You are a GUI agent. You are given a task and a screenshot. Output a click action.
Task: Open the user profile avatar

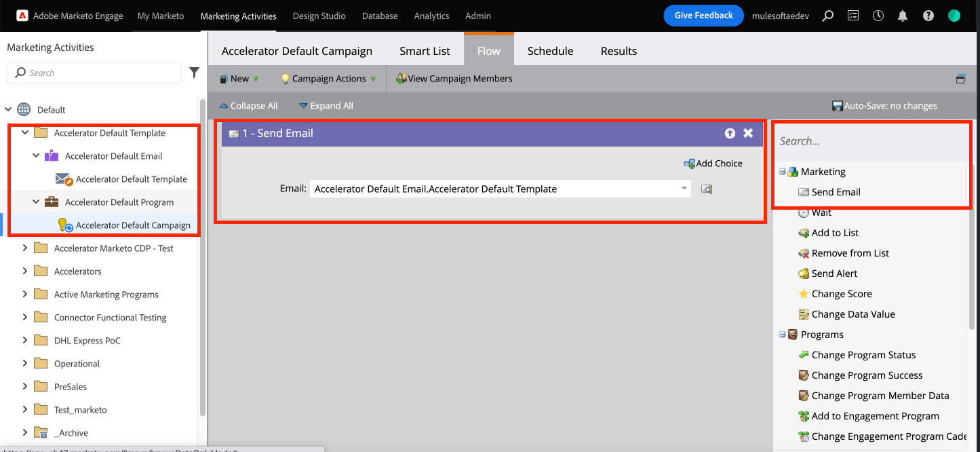click(954, 16)
